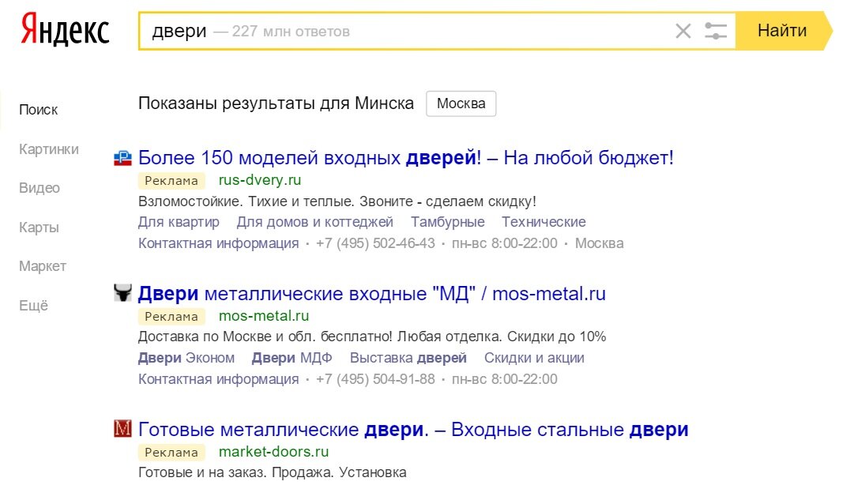Open the Картинки tab

(49, 149)
